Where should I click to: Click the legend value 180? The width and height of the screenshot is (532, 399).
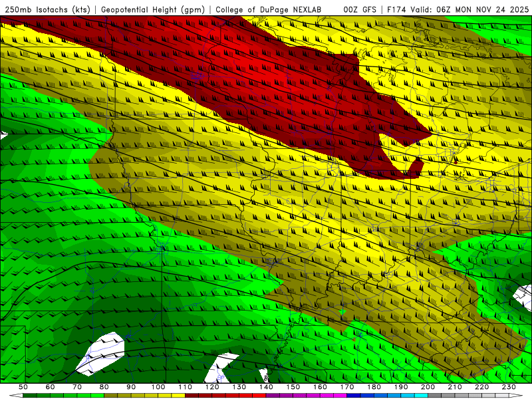(374, 387)
